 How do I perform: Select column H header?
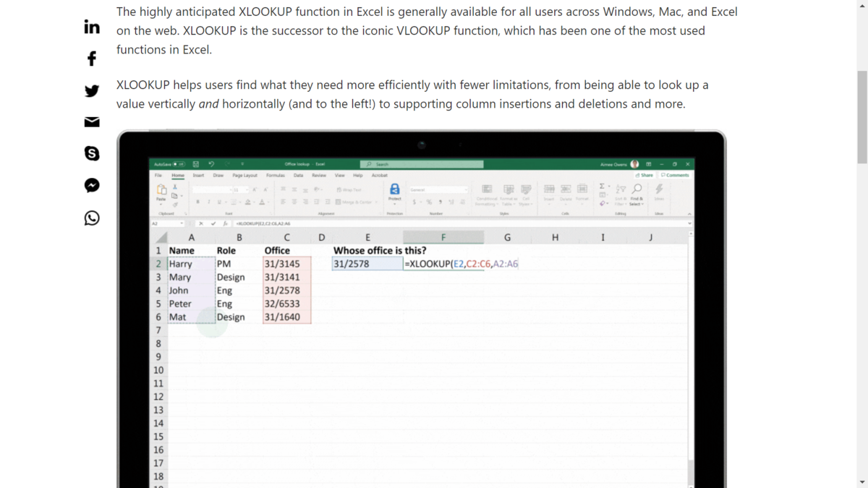[555, 237]
